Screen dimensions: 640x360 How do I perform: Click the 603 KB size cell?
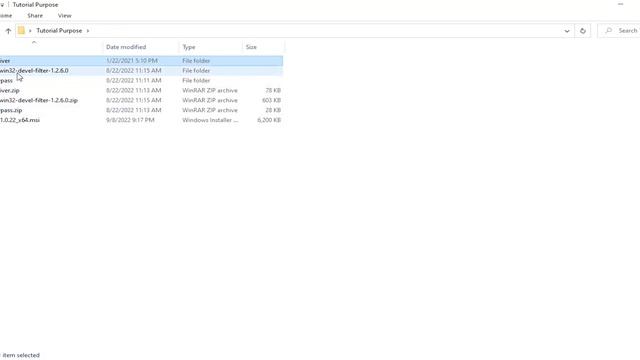coord(271,100)
